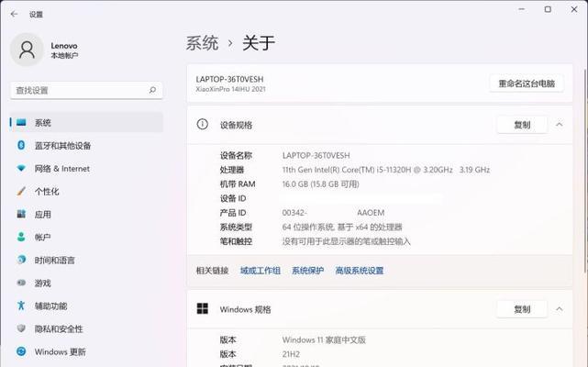Click the info icon beside 设备规格
Viewport: 588px width, 367px height.
pyautogui.click(x=203, y=124)
